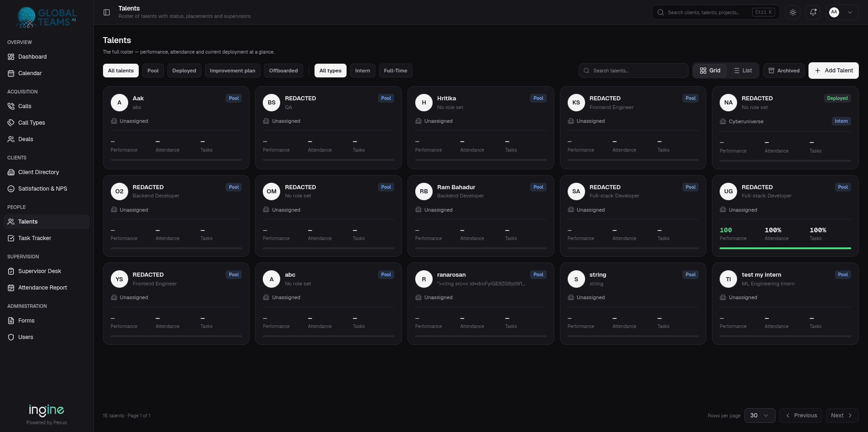Image resolution: width=868 pixels, height=432 pixels.
Task: Filter talents by Pool status
Action: pyautogui.click(x=153, y=71)
